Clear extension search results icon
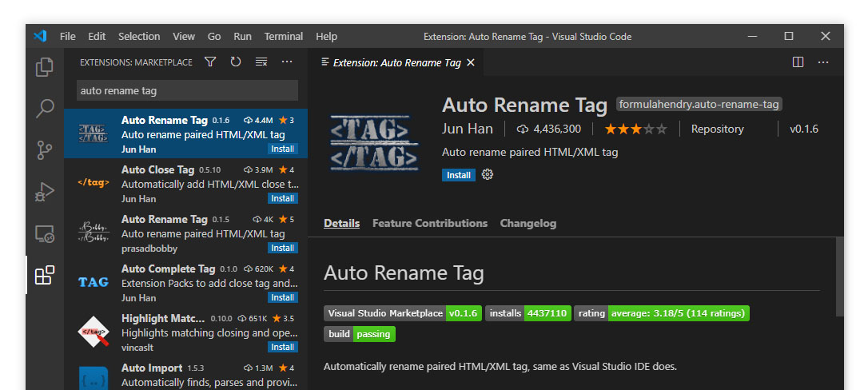868x390 pixels. [x=261, y=62]
